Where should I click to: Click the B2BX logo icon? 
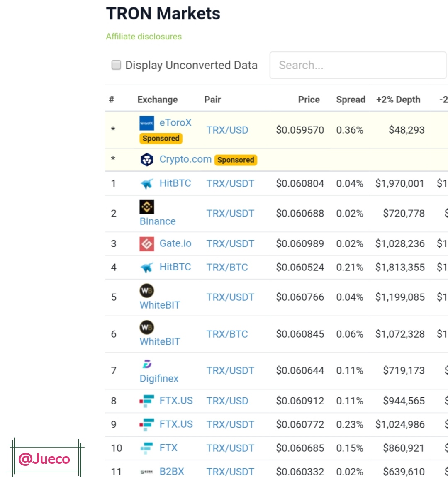[x=146, y=472]
